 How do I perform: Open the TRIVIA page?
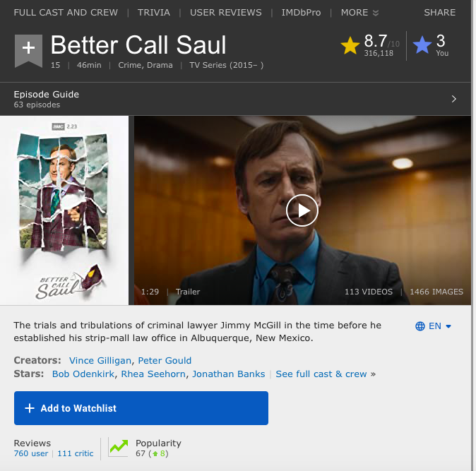pyautogui.click(x=154, y=13)
